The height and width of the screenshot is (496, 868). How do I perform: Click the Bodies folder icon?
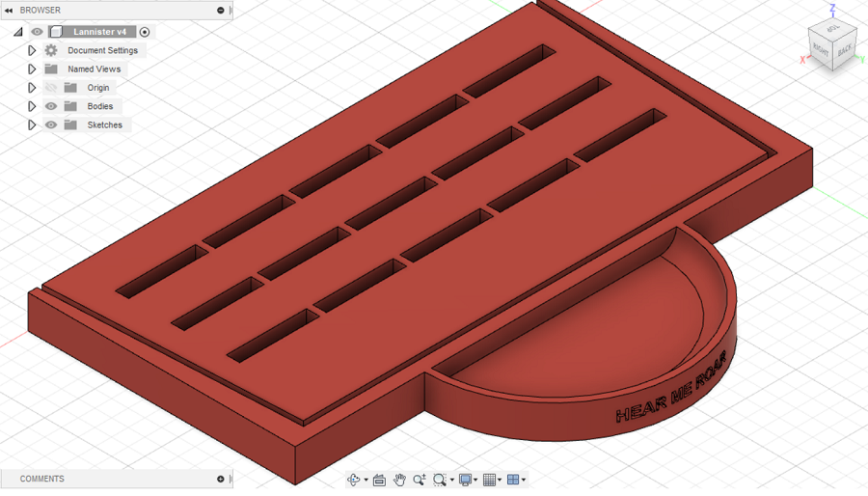70,106
